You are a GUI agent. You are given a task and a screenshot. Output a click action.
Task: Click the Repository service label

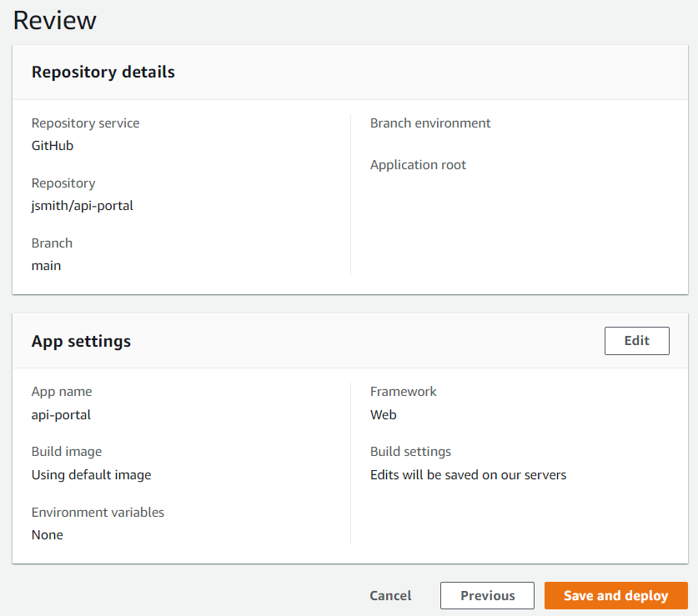[85, 123]
